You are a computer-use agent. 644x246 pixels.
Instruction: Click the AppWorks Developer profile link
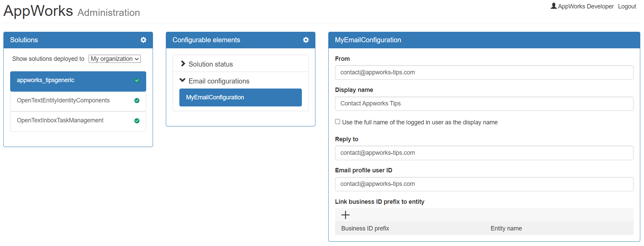point(585,6)
